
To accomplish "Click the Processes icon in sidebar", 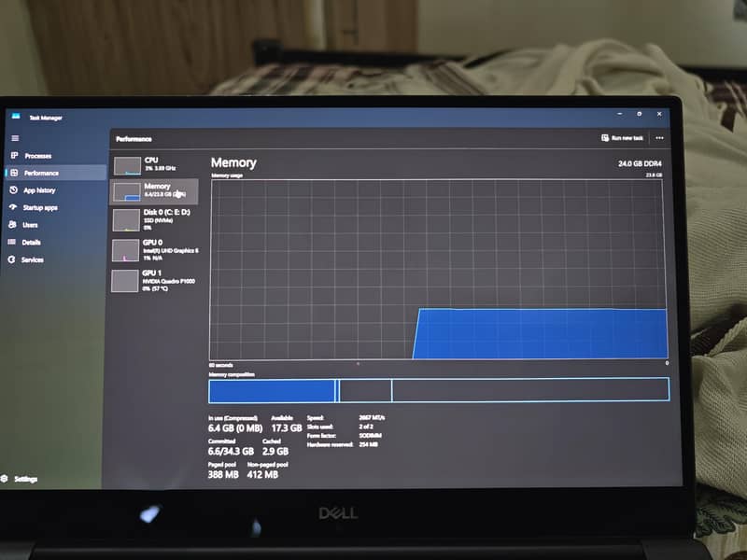I will pyautogui.click(x=14, y=155).
